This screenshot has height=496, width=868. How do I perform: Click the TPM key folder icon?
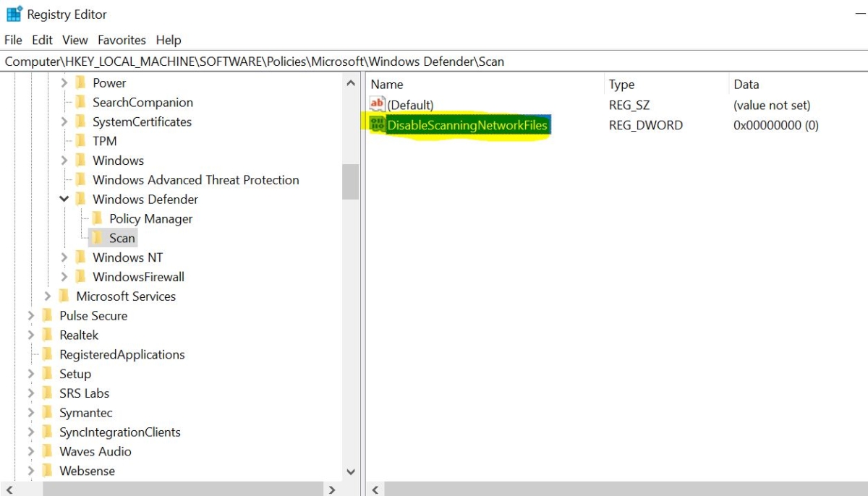tap(80, 140)
